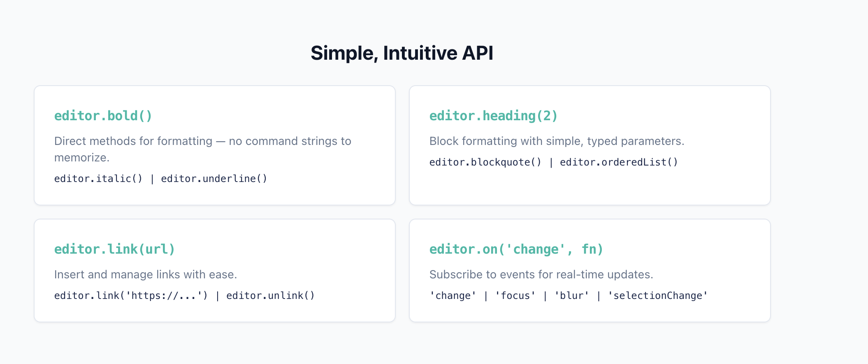Screen dimensions: 868x364
Task: Click 'Insert and manage links with ease' text
Action: [146, 275]
